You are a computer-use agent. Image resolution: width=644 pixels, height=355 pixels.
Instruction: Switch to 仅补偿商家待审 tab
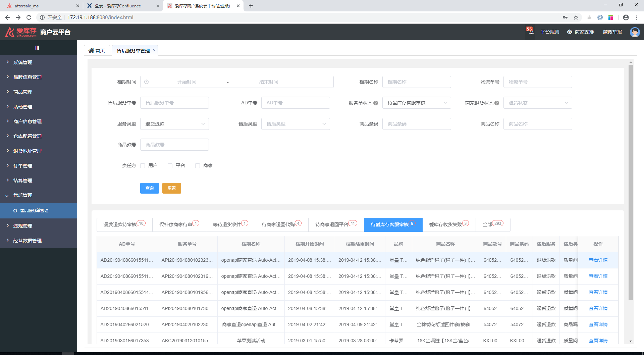coord(179,224)
